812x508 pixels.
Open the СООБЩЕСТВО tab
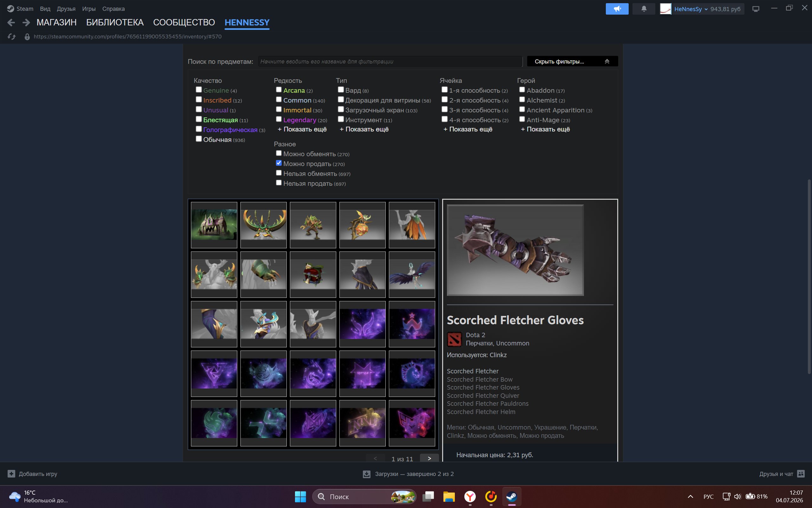(184, 23)
